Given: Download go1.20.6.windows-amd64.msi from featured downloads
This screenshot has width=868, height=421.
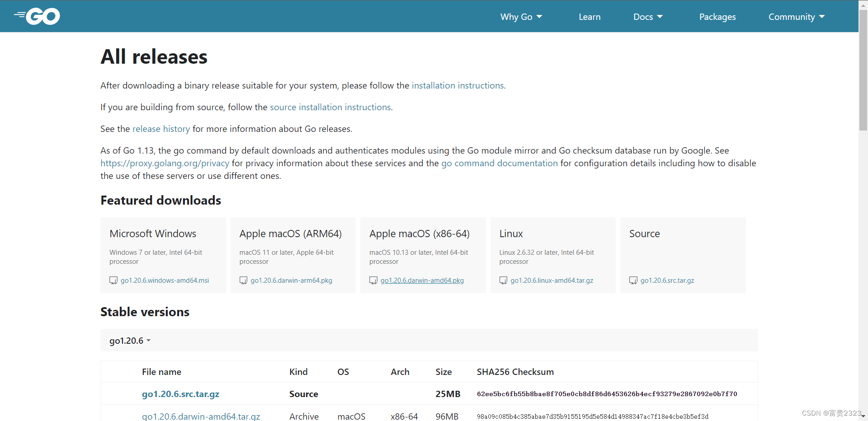Looking at the screenshot, I should click(165, 281).
